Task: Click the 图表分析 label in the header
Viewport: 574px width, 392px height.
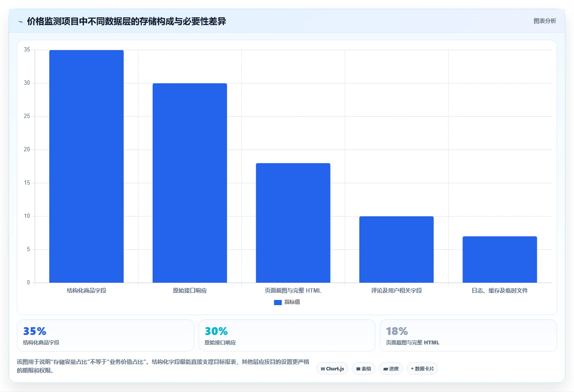Action: coord(545,21)
